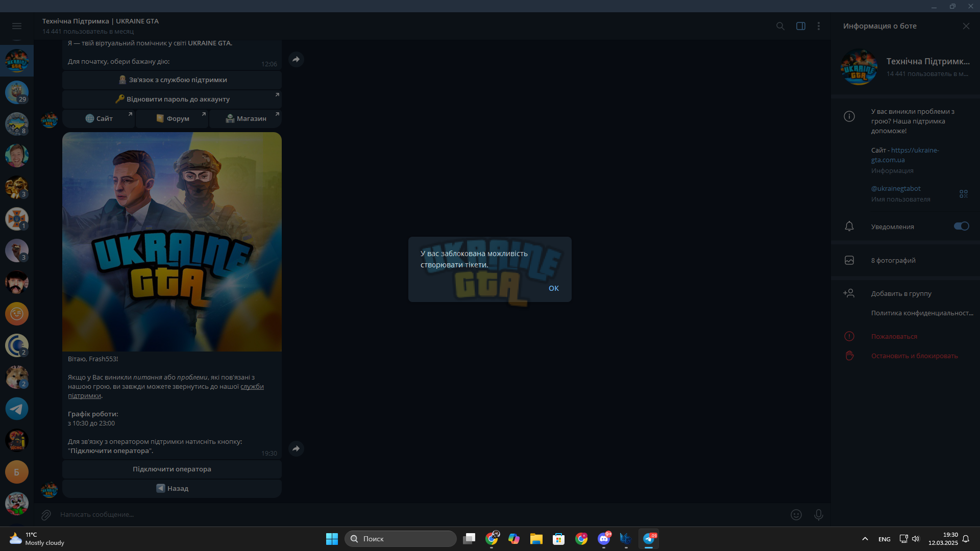980x551 pixels.
Task: Start voice message recording
Action: point(819,515)
